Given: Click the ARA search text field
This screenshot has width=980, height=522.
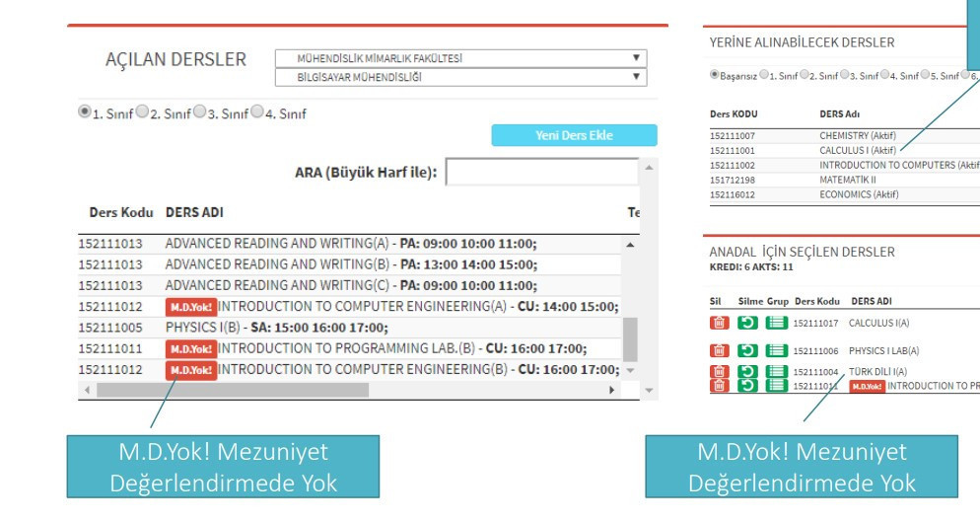Looking at the screenshot, I should [x=541, y=173].
